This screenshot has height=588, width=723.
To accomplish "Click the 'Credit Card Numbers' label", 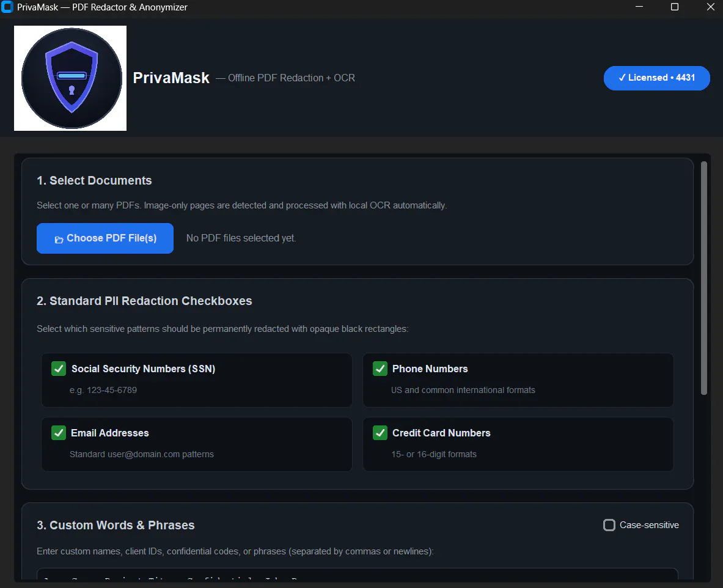I will point(441,433).
